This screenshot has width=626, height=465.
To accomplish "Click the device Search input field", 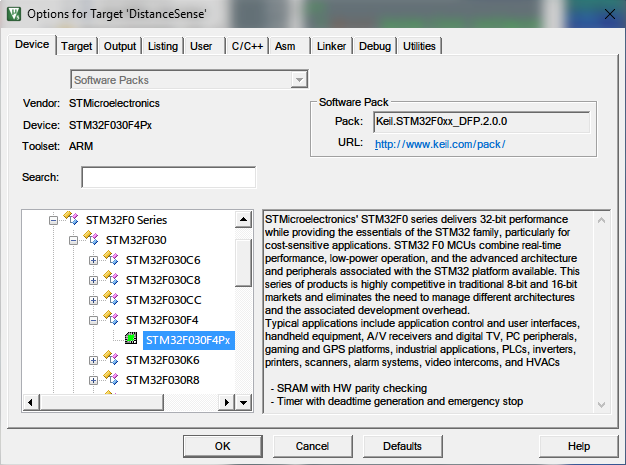I will tap(168, 177).
